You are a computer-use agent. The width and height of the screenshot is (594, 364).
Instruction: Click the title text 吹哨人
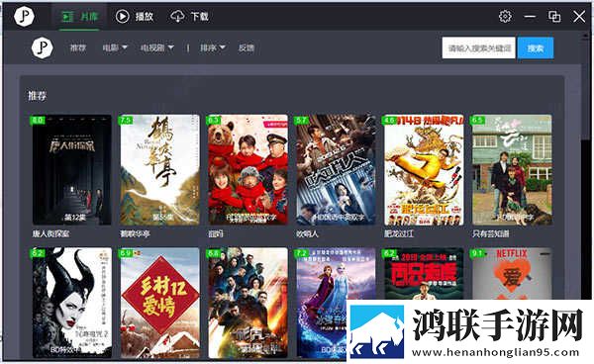click(x=307, y=233)
